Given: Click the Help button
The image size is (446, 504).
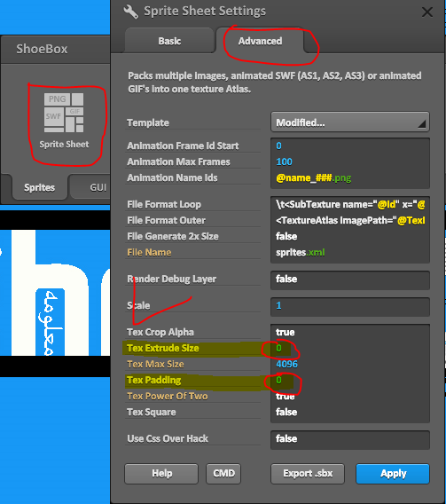Looking at the screenshot, I should pos(161,474).
